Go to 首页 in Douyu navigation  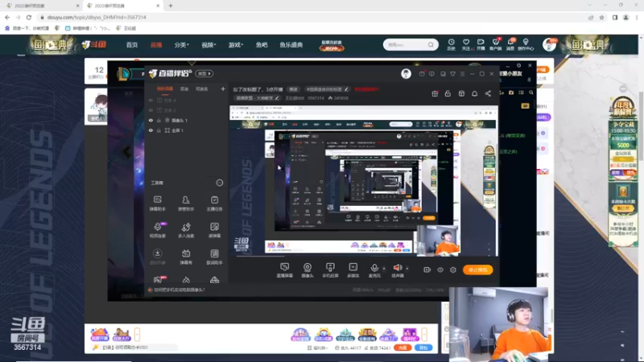132,45
